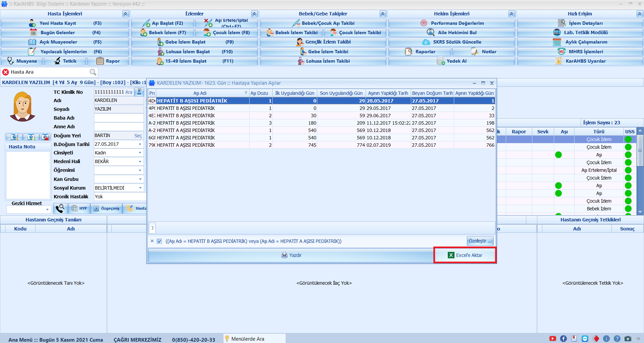The height and width of the screenshot is (343, 644).
Task: Open the Cinsiyeti dropdown
Action: [x=140, y=153]
